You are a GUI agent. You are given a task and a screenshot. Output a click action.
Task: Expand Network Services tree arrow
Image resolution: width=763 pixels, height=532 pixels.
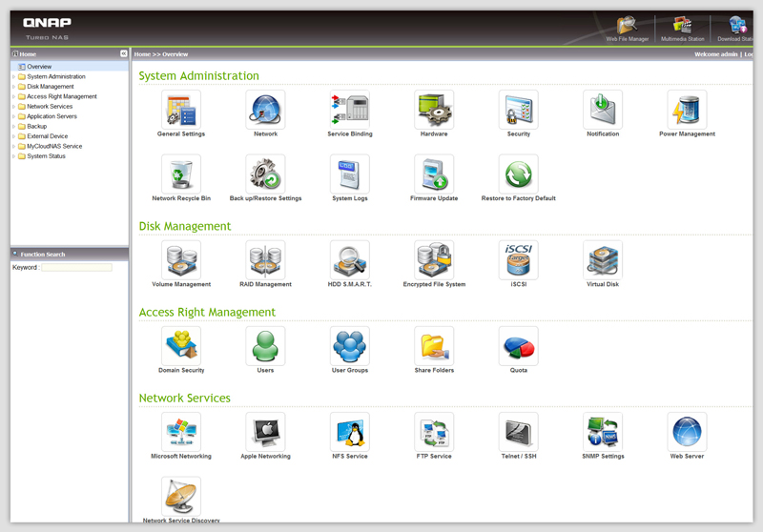pos(13,107)
